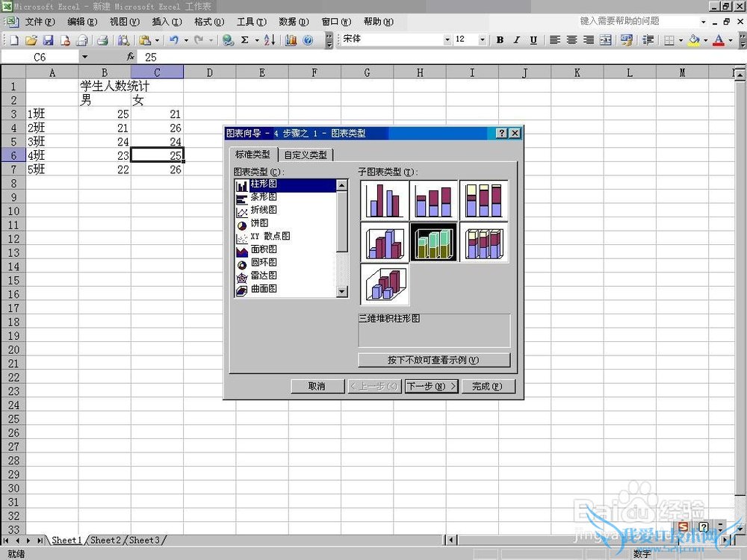
Task: Click the Sort Ascending A-Z icon
Action: click(270, 40)
